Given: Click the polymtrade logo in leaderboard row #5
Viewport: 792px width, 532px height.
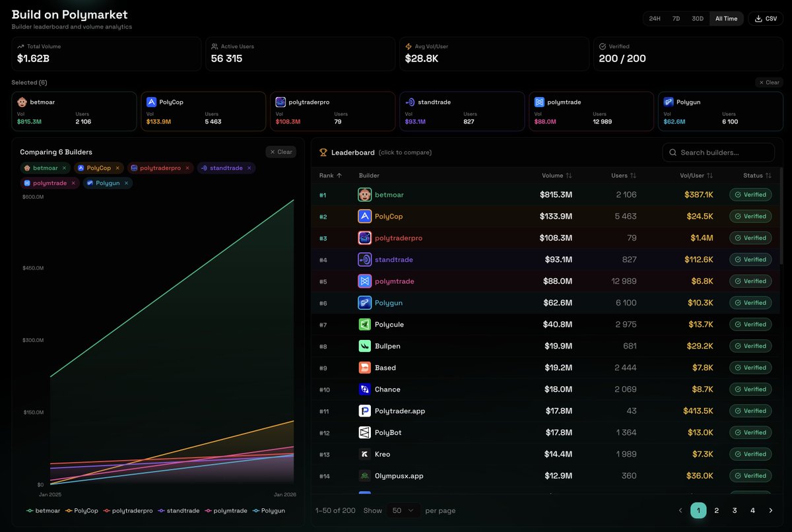Looking at the screenshot, I should (364, 281).
